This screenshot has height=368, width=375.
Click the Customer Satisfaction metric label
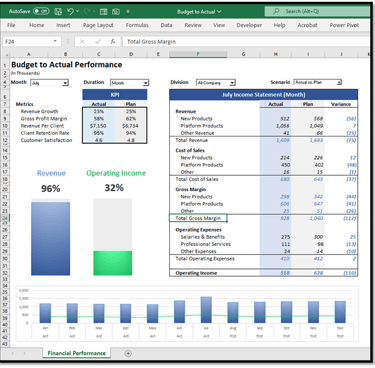pos(46,140)
